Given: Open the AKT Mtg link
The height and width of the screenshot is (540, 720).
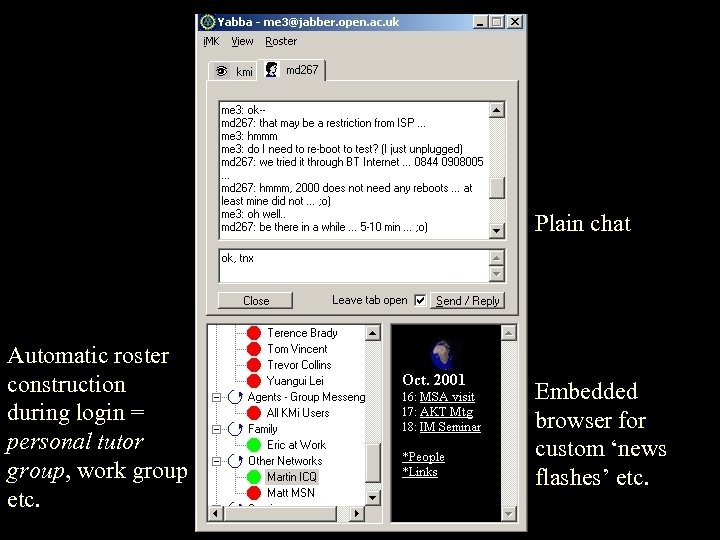Looking at the screenshot, I should pos(446,412).
